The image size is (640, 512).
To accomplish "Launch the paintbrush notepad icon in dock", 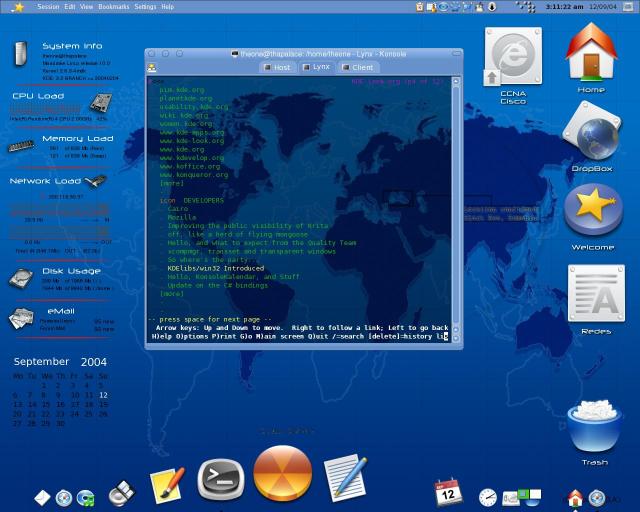I will click(167, 485).
